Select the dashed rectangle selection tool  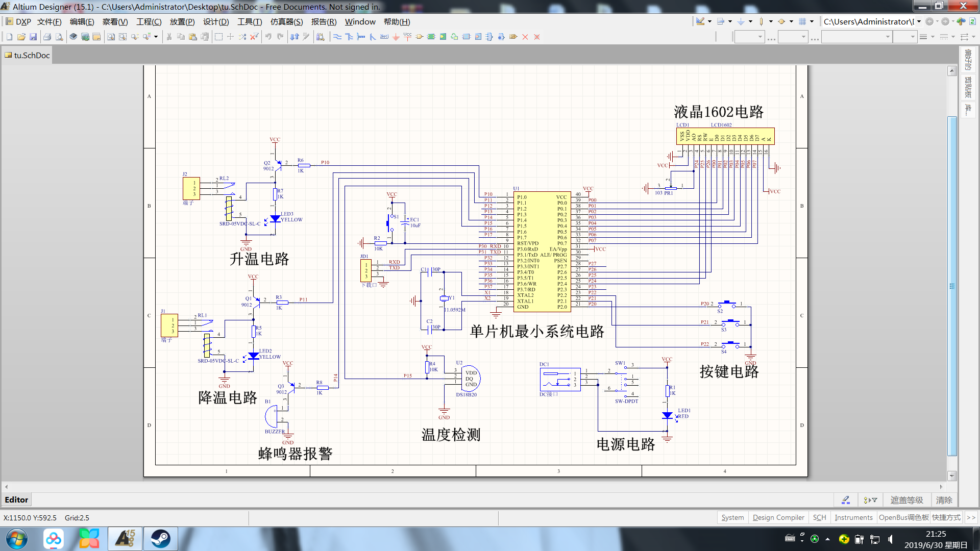[x=218, y=37]
